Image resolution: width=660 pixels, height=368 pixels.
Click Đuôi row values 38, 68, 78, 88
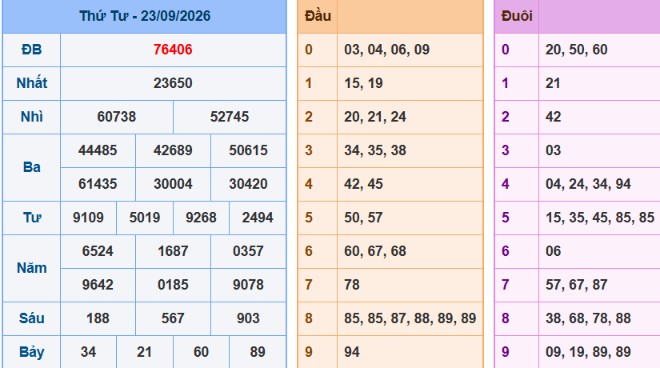(588, 318)
